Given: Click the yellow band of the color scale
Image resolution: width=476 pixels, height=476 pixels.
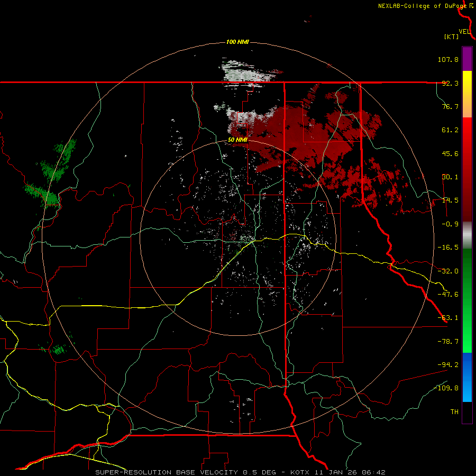Looking at the screenshot, I should click(467, 94).
